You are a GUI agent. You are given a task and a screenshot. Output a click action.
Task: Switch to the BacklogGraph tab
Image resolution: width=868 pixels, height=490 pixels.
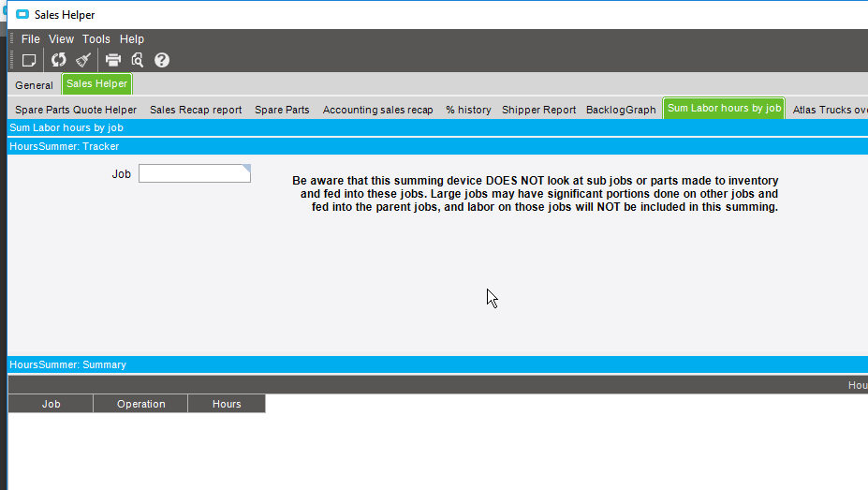coord(621,110)
